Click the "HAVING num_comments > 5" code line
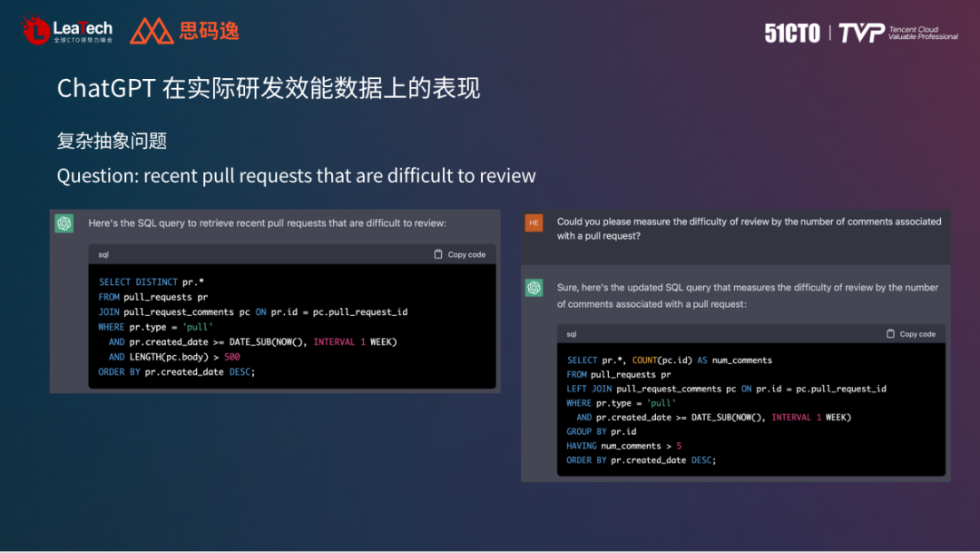Screen dimensions: 980x553 (624, 446)
